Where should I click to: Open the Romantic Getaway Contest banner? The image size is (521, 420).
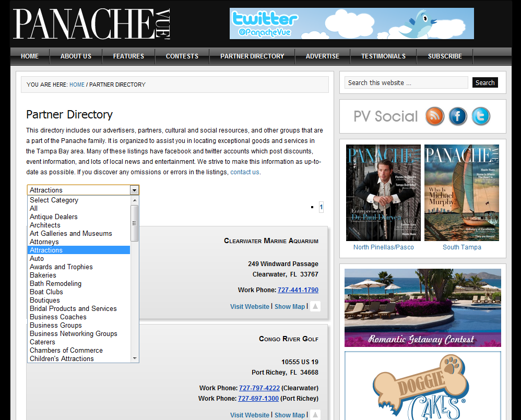(423, 308)
